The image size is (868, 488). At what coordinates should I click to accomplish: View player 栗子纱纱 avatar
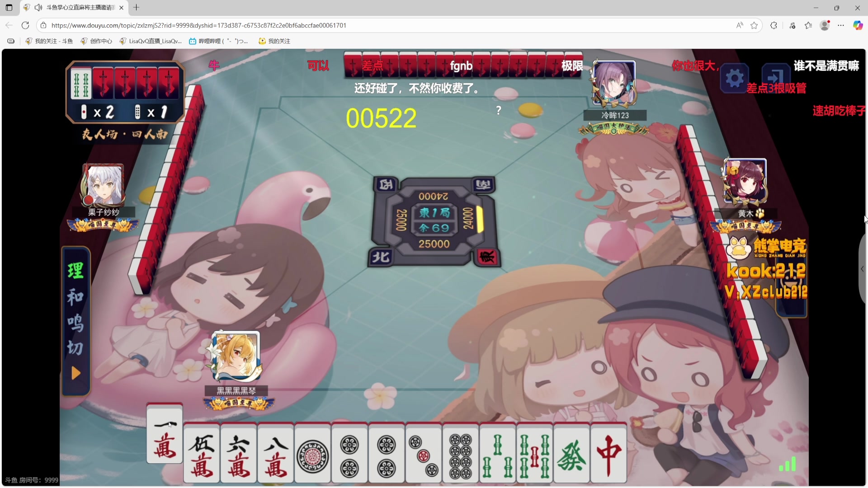point(104,185)
